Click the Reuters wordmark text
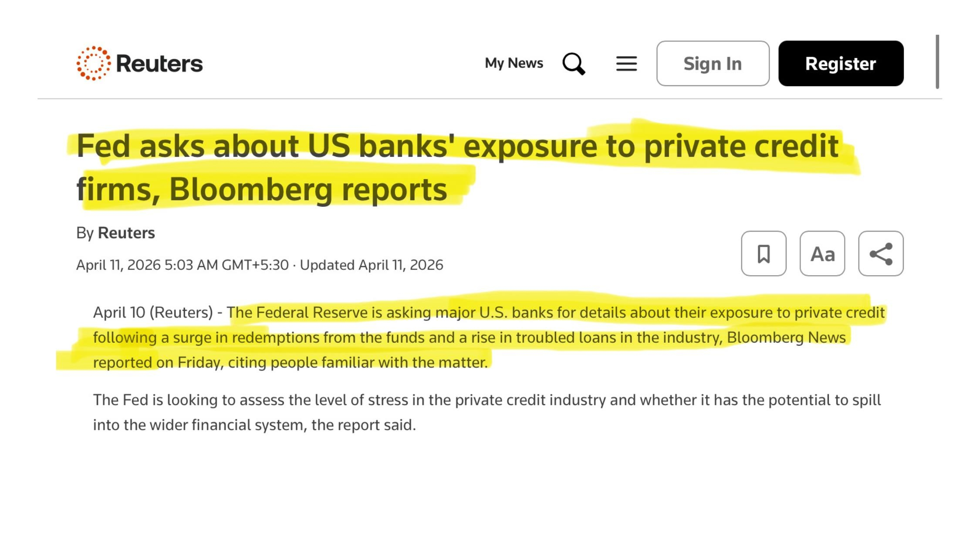The image size is (980, 560). point(159,64)
